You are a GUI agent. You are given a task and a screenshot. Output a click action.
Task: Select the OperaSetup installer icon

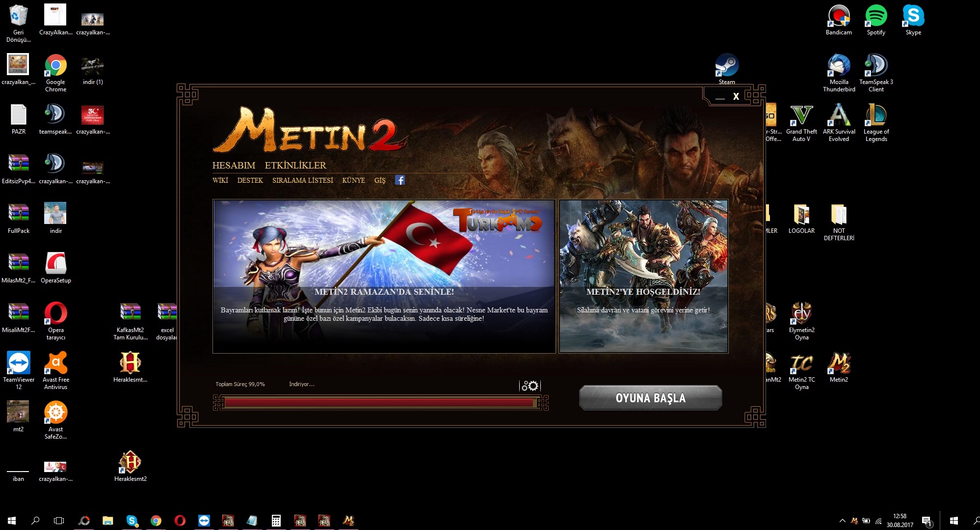click(56, 268)
